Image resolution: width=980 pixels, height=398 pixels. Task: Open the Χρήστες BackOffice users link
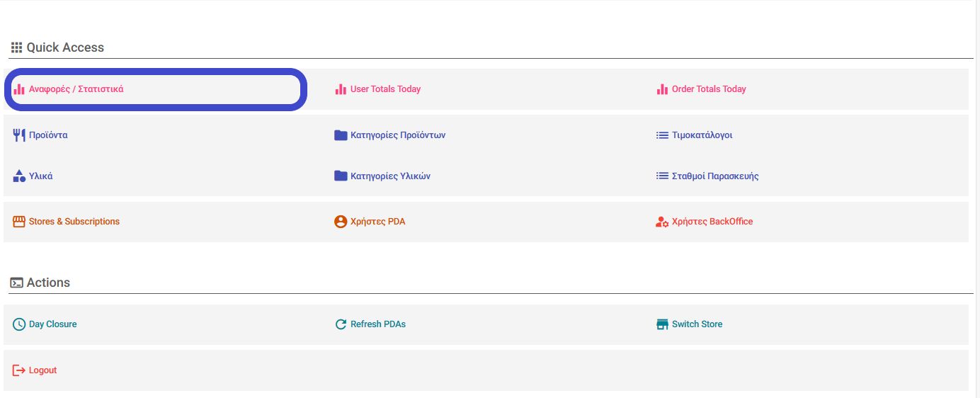pyautogui.click(x=712, y=222)
